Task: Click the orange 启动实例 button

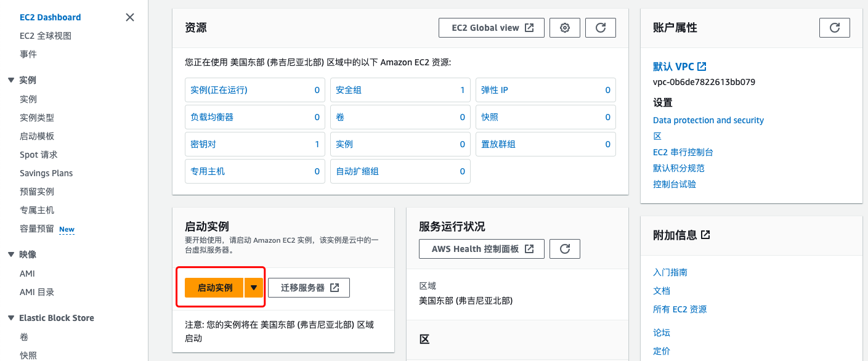Action: click(x=214, y=288)
